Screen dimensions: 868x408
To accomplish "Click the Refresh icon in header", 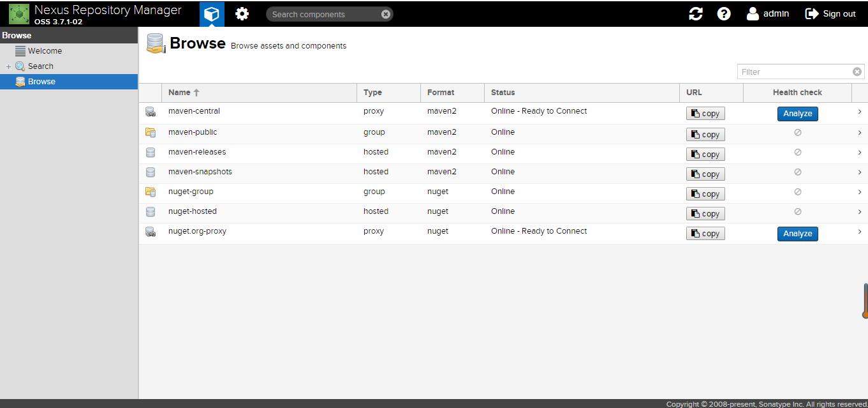I will coord(696,13).
